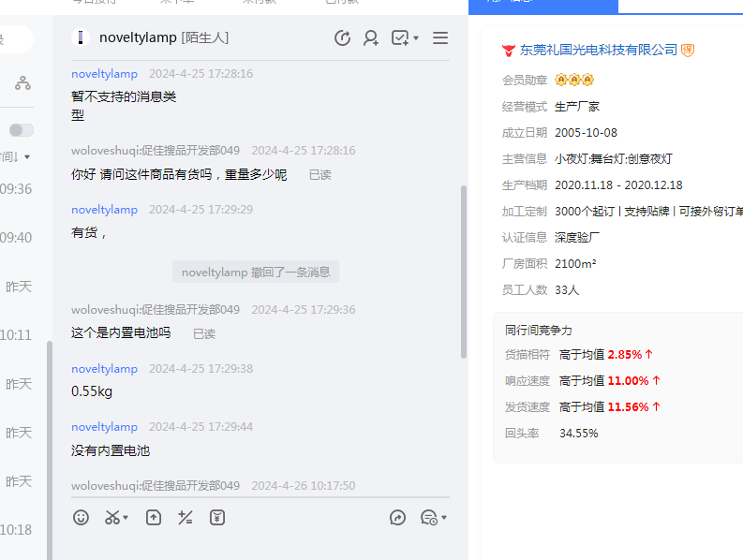Screen dimensions: 743x560
Task: Click 货描相符 高于均值 2.85% value
Action: tap(606, 354)
